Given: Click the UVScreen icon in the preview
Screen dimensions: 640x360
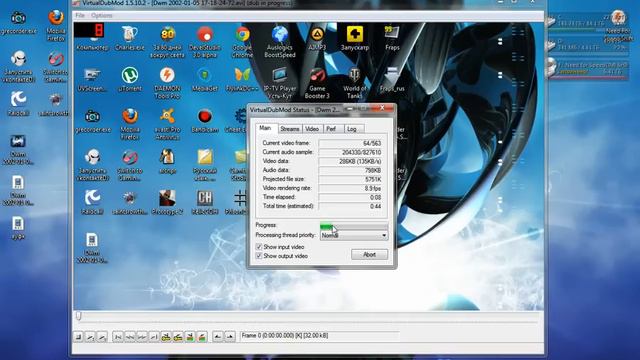Looking at the screenshot, I should pyautogui.click(x=93, y=79).
